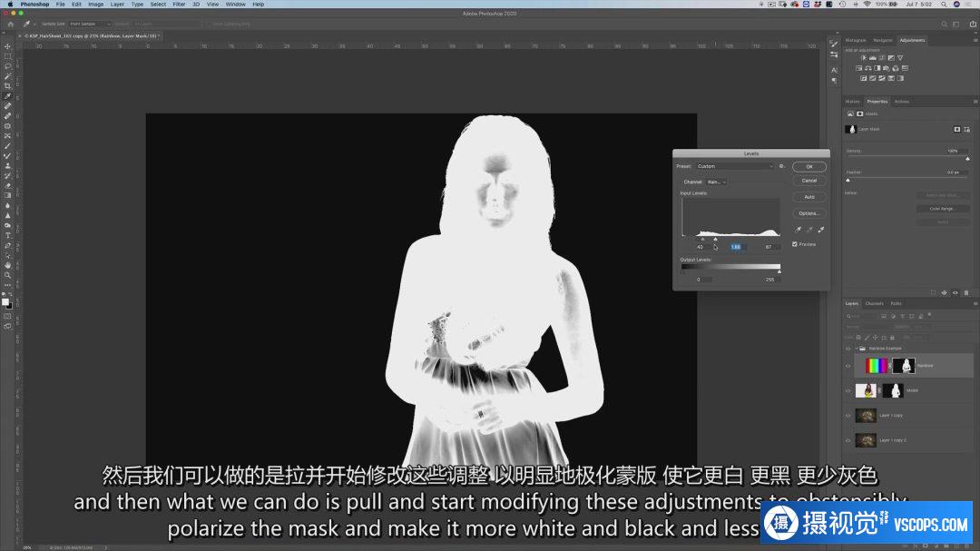
Task: Open the Select menu
Action: coord(158,5)
